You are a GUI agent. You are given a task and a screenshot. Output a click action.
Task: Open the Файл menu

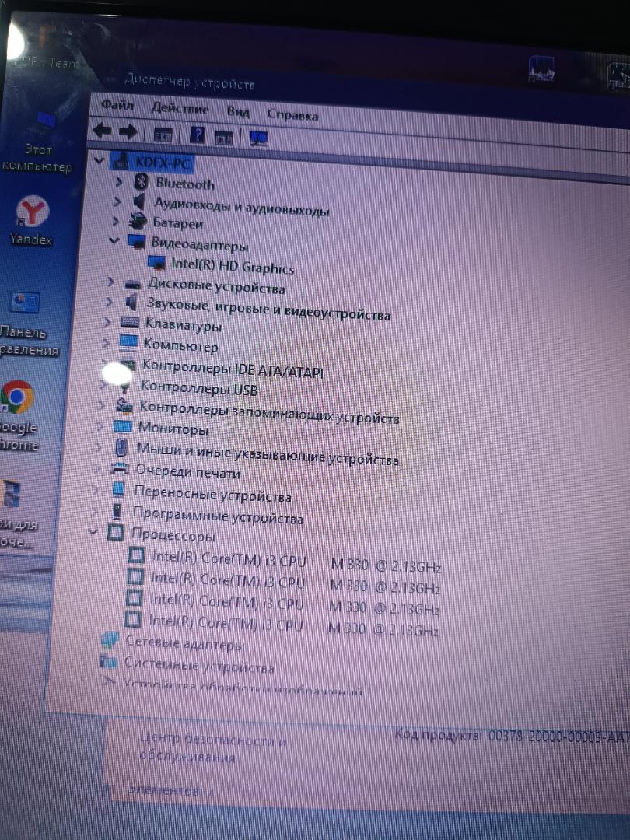tap(117, 104)
